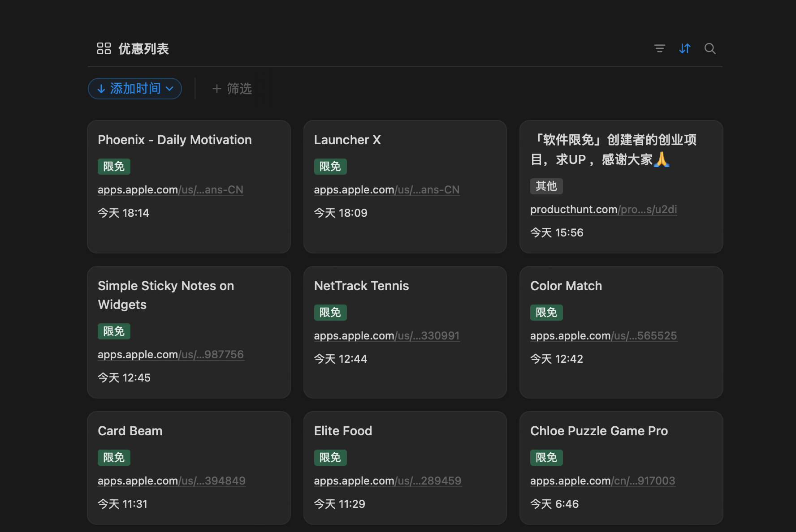Follow the apps.apple.com link ending 987756

click(x=171, y=355)
